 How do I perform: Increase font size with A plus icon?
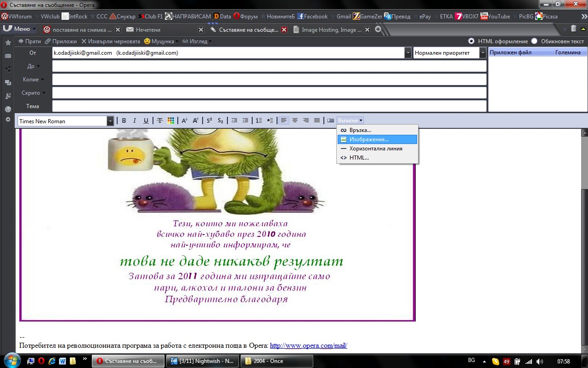[195, 121]
